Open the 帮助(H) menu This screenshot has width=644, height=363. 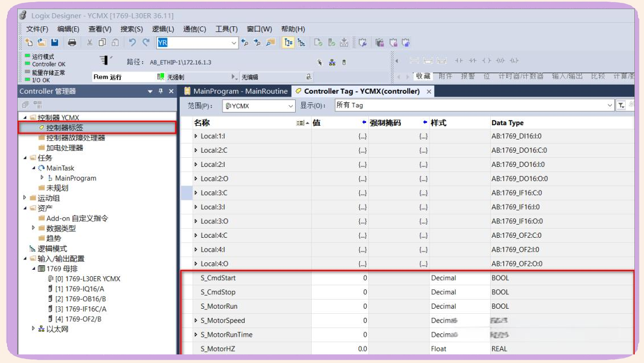pyautogui.click(x=293, y=29)
